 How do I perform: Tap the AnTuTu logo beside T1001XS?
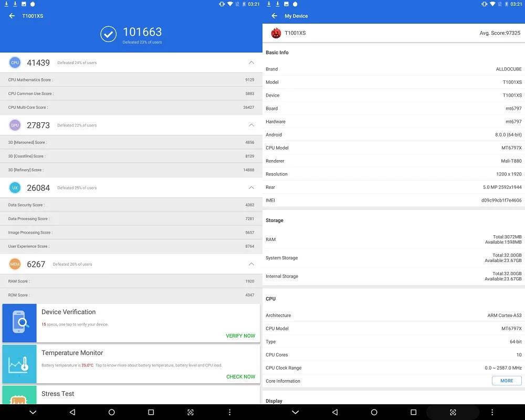coord(276,33)
